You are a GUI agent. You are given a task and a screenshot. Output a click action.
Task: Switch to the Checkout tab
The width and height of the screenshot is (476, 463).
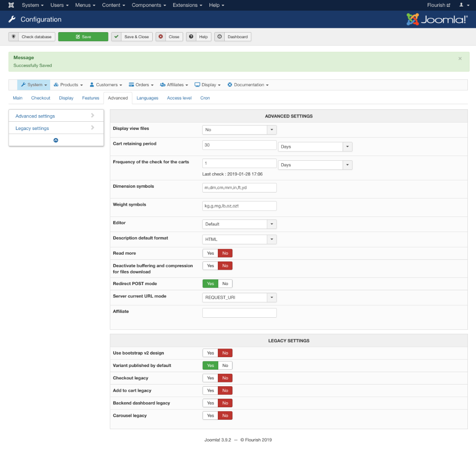pos(41,98)
